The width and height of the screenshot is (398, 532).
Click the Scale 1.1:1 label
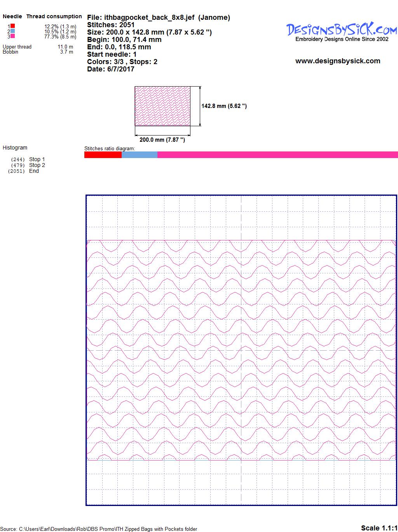coord(379,528)
